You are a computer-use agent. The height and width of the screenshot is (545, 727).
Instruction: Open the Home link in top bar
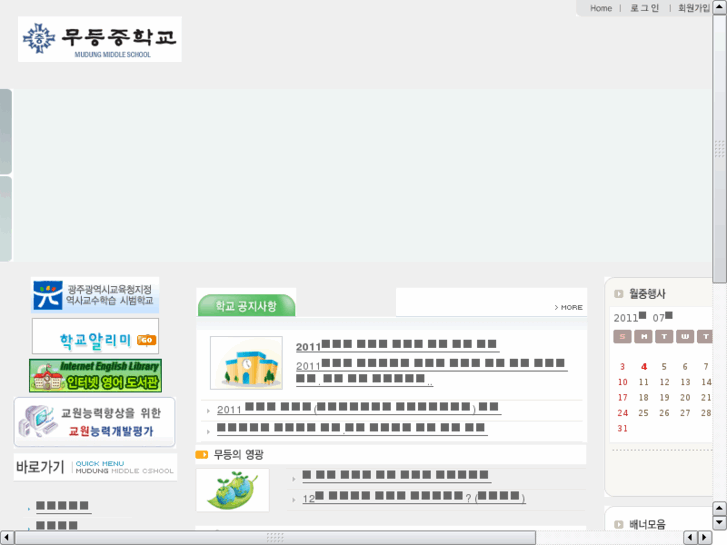601,8
